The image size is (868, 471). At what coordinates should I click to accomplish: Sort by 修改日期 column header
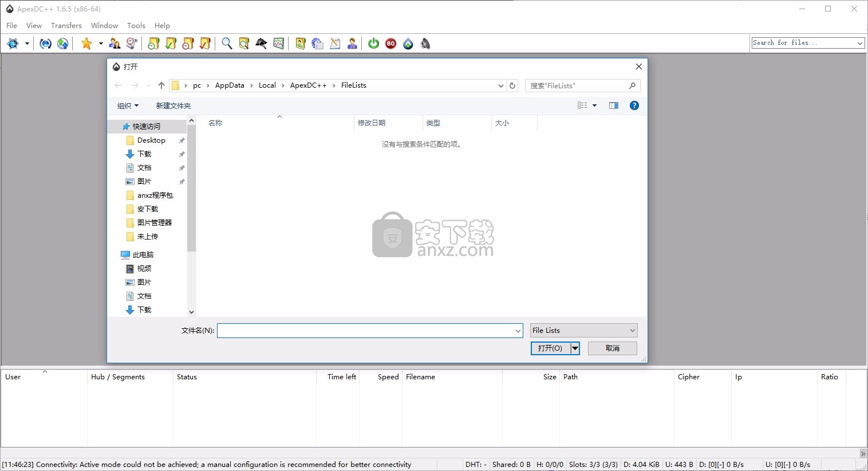[x=388, y=123]
